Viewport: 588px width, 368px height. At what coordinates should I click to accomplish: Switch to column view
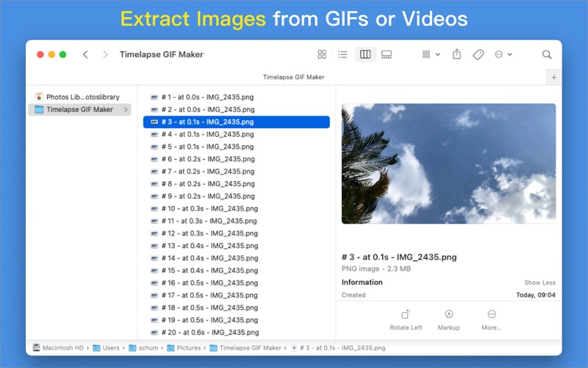365,54
